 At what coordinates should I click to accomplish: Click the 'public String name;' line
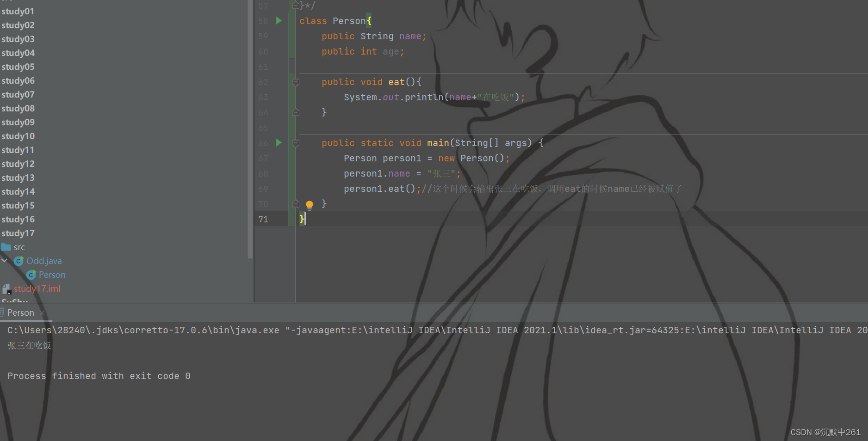tap(374, 36)
